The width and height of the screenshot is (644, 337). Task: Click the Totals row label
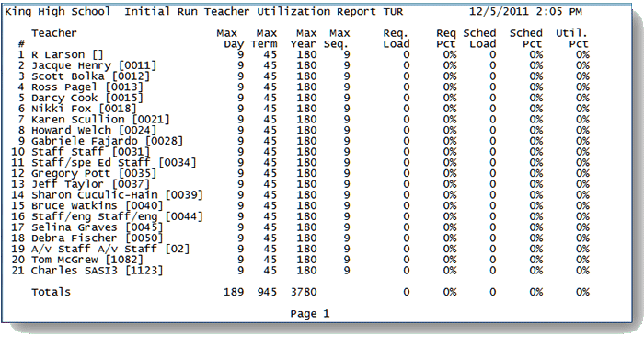(x=51, y=292)
